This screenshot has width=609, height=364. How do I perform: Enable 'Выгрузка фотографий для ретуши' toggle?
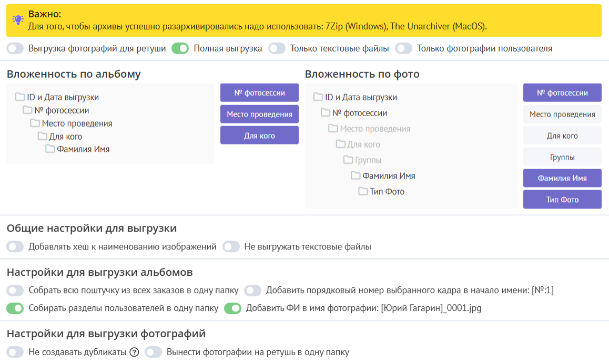point(15,48)
